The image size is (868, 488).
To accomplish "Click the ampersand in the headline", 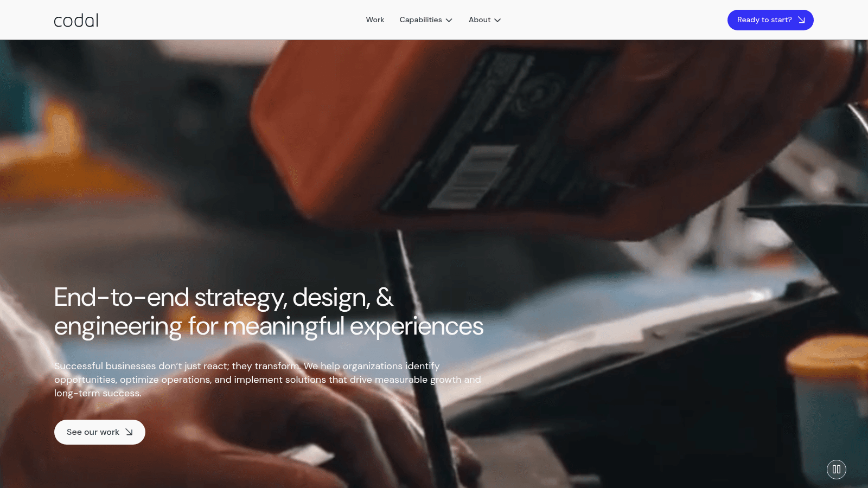I will click(385, 297).
